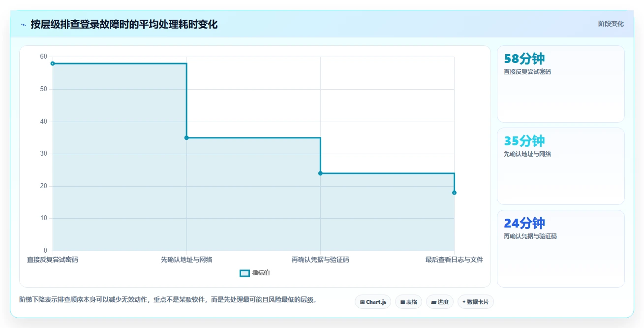This screenshot has width=644, height=328.
Task: Click axis label 直接反复尝试密码 under chart
Action: click(x=53, y=260)
